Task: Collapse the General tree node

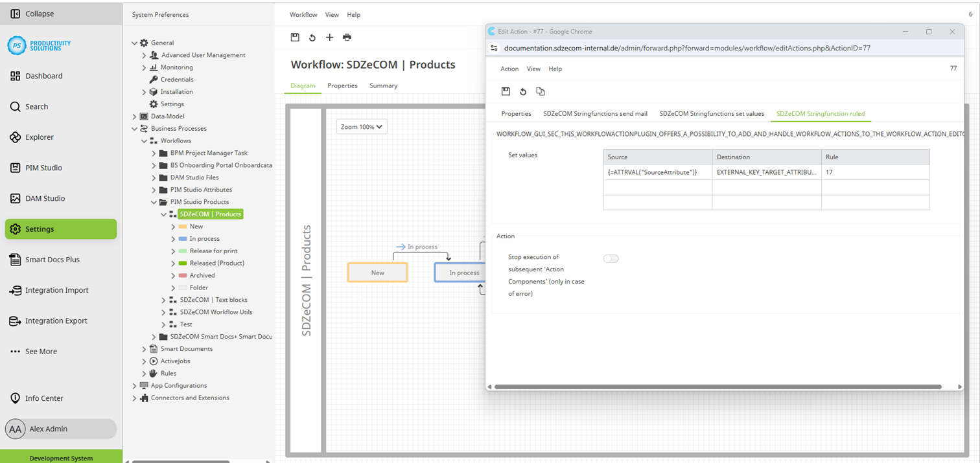Action: coord(135,43)
